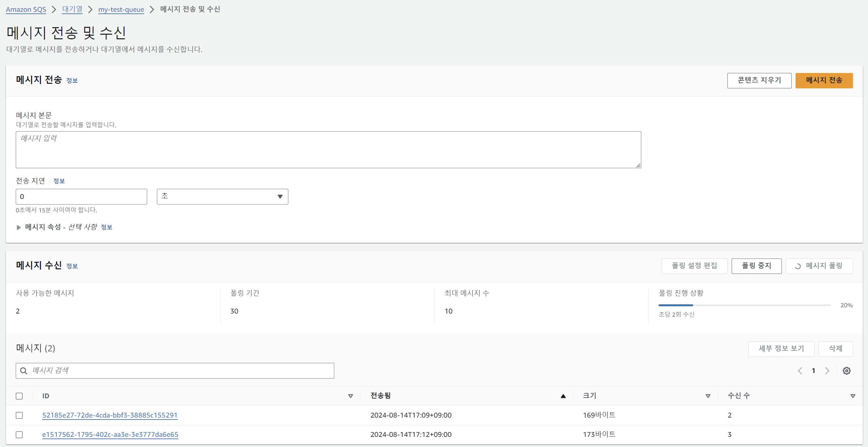
Task: Open the 초 time unit dropdown
Action: [x=222, y=197]
